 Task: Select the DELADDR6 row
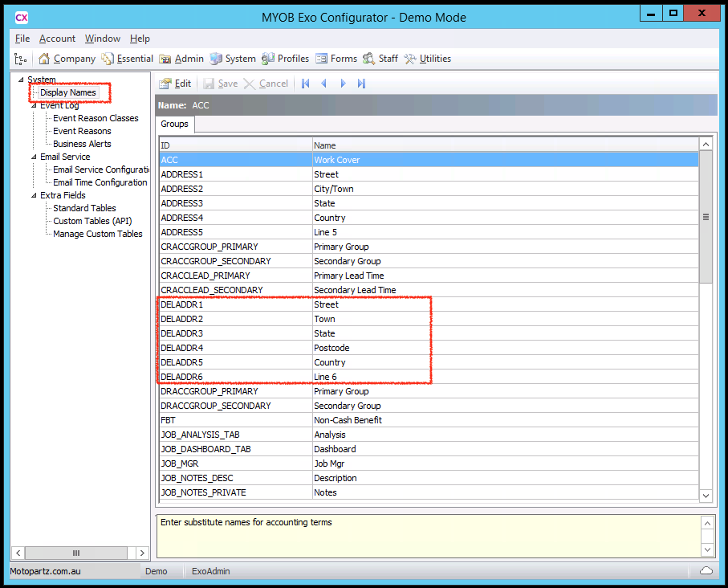coord(429,377)
